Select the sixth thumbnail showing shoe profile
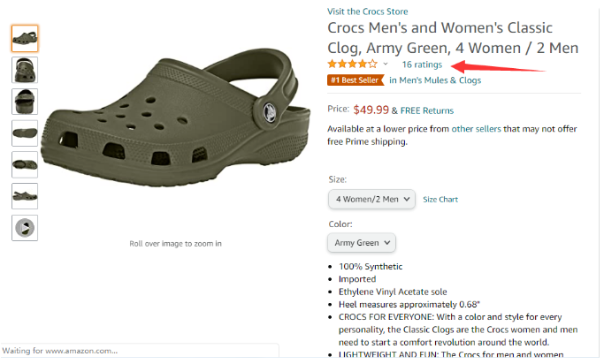 pyautogui.click(x=25, y=195)
